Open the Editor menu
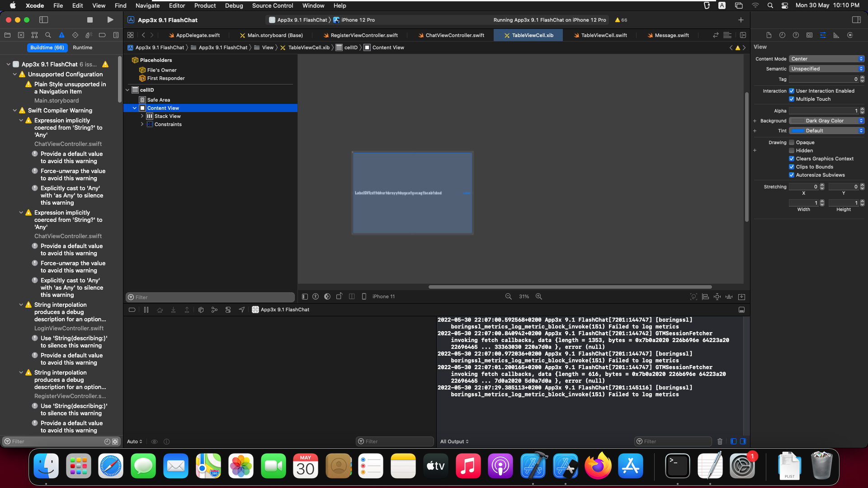 (x=177, y=5)
